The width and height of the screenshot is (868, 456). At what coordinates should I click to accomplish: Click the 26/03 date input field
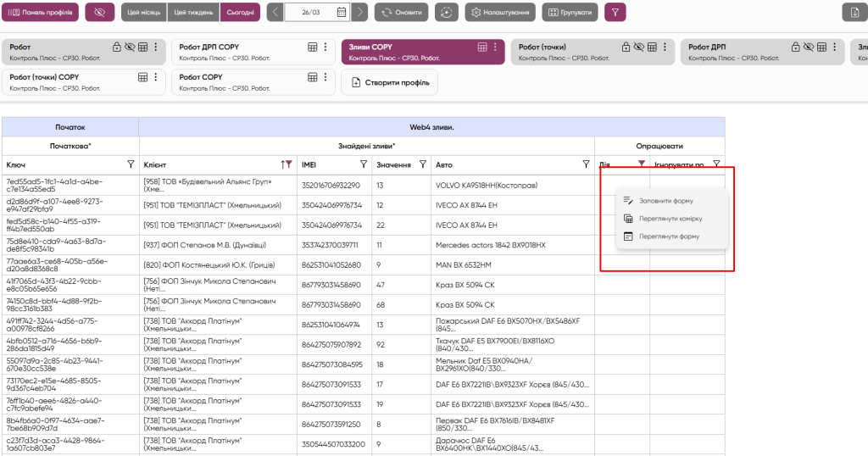click(x=311, y=12)
